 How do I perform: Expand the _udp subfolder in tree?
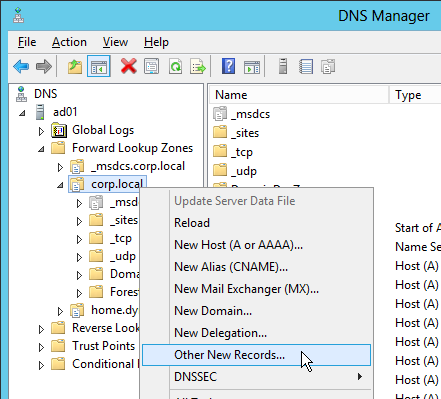click(x=79, y=257)
